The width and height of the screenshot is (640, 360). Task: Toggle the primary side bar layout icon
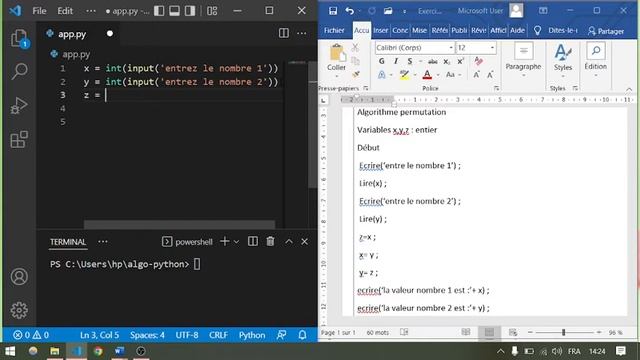coord(159,11)
